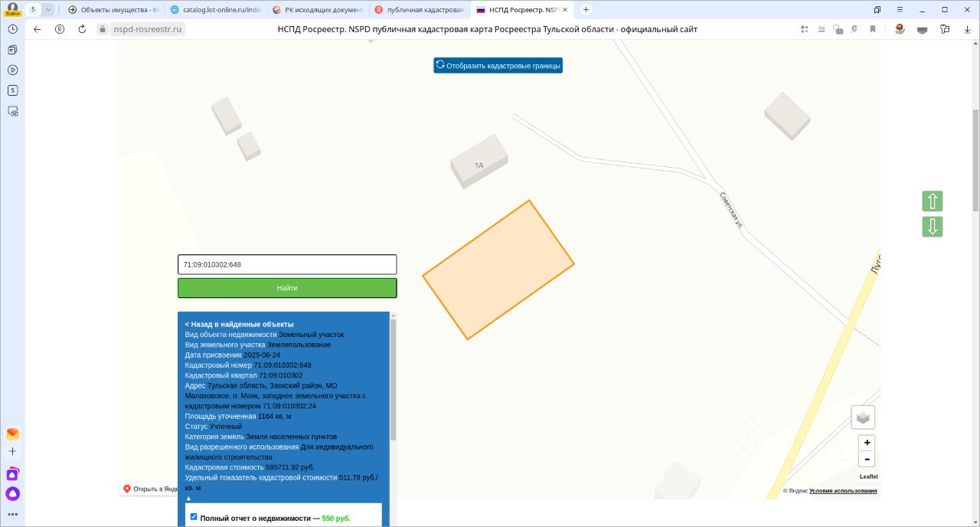The width and height of the screenshot is (980, 527).
Task: Click the 'Советская ул.' street label
Action: (730, 209)
